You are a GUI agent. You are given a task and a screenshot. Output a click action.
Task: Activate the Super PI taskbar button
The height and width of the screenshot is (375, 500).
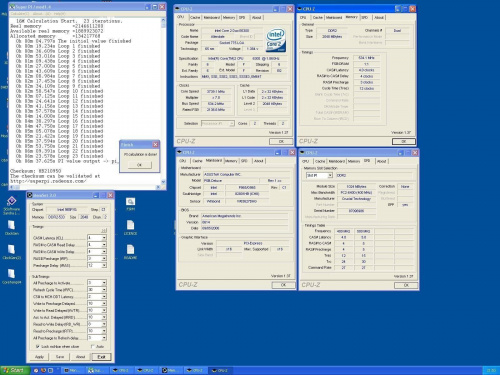point(97,370)
